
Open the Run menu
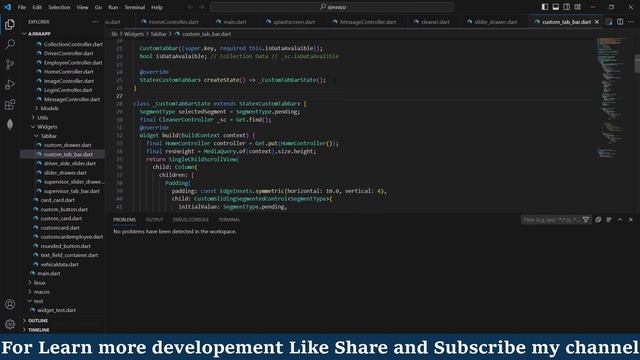click(x=113, y=7)
